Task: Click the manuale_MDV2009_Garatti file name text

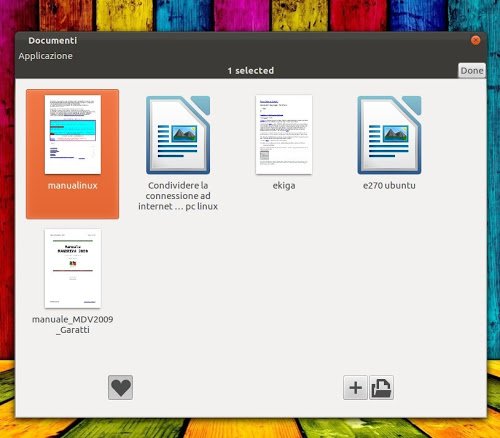Action: (73, 325)
